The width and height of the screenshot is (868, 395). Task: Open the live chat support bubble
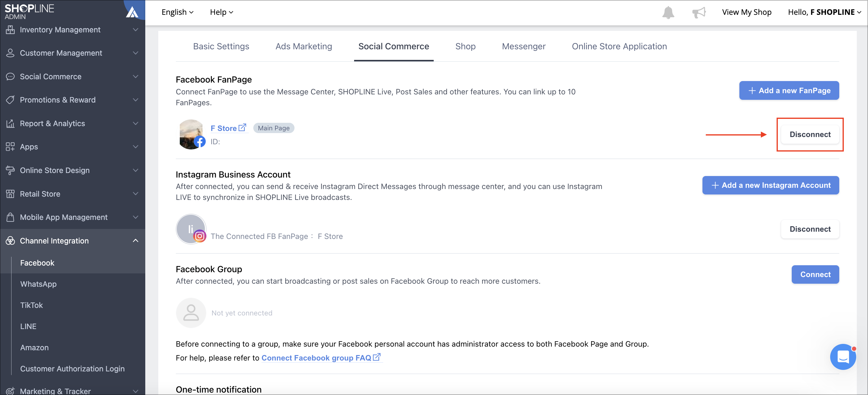843,357
